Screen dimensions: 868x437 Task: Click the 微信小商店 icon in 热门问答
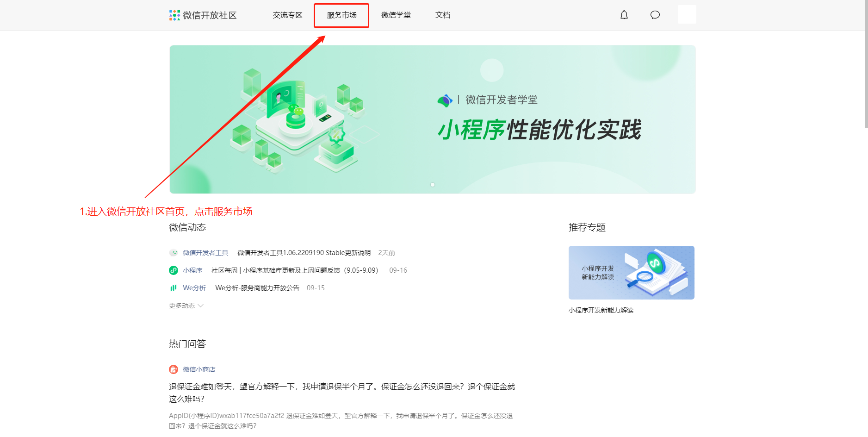point(173,369)
